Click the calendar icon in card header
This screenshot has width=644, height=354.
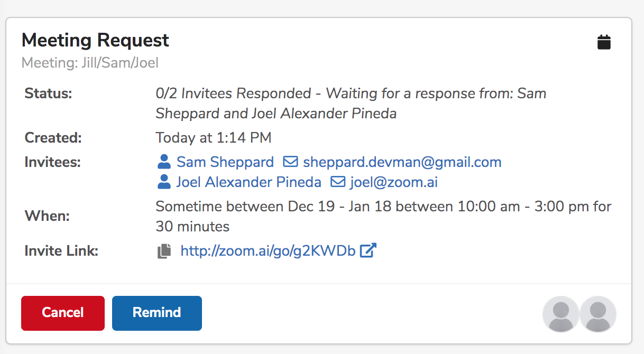point(604,42)
